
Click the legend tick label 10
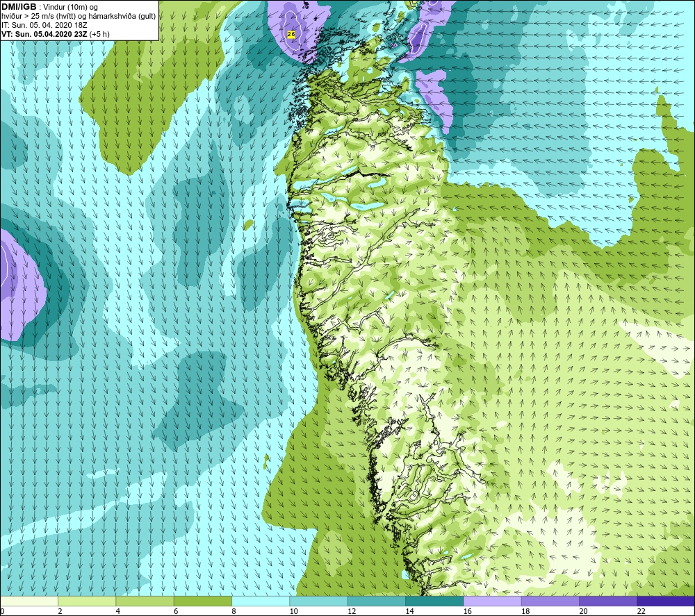294,611
